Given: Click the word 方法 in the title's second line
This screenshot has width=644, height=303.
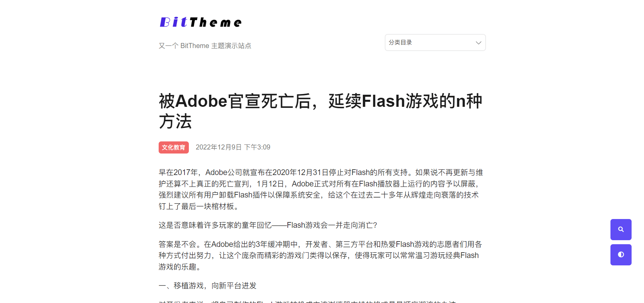Looking at the screenshot, I should 175,121.
